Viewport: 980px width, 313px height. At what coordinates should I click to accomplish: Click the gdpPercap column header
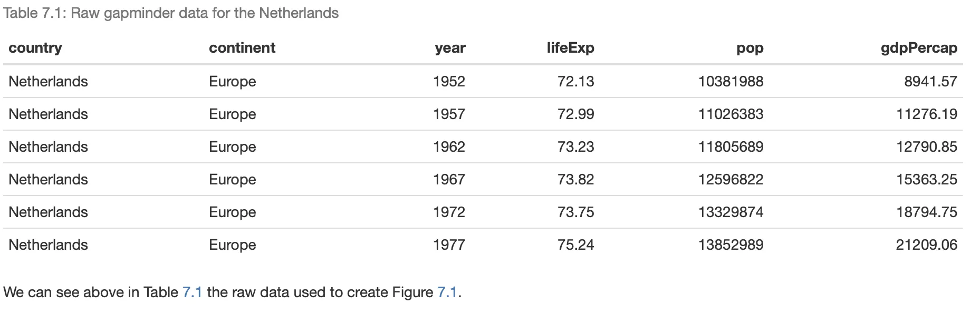(919, 48)
